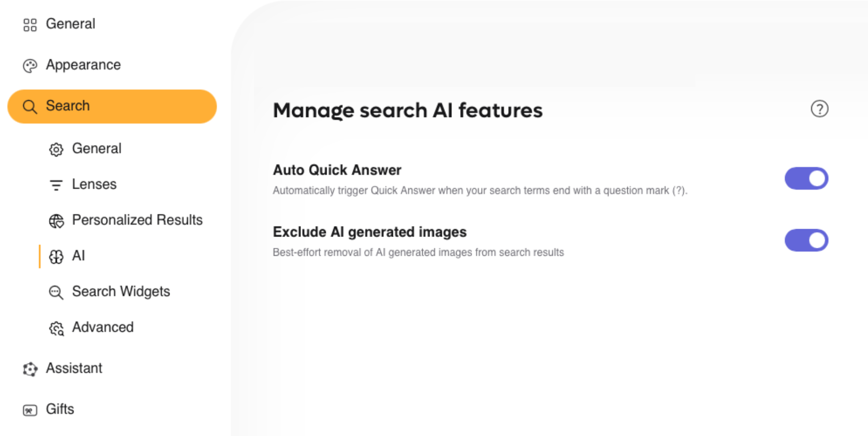Screen dimensions: 868x436
Task: Click the General grid icon at top
Action: pyautogui.click(x=30, y=24)
